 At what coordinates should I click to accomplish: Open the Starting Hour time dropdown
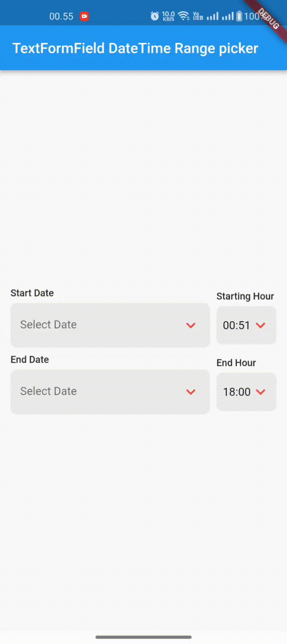tap(260, 325)
